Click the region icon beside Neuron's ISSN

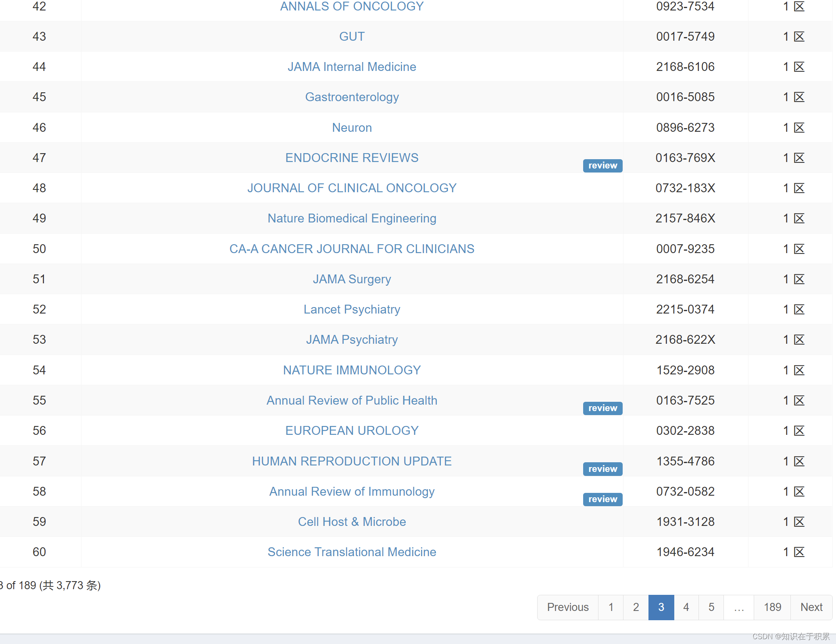click(x=799, y=128)
